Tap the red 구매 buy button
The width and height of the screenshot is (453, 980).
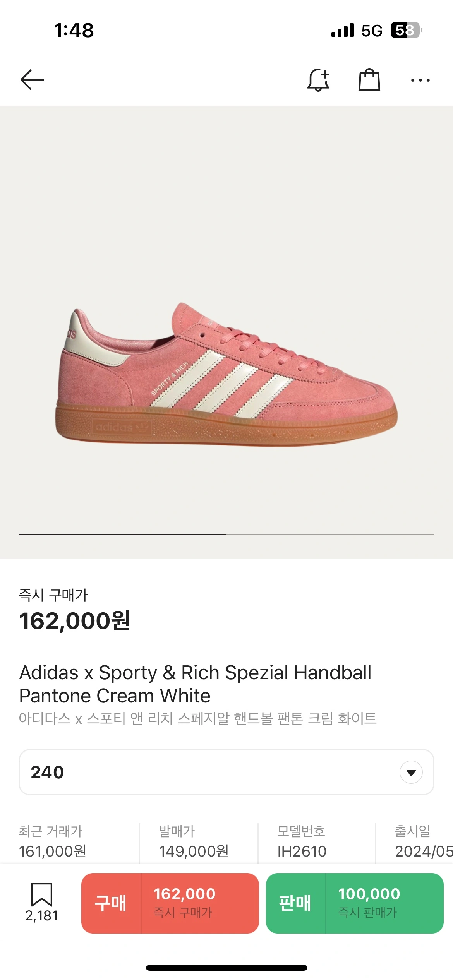point(170,903)
